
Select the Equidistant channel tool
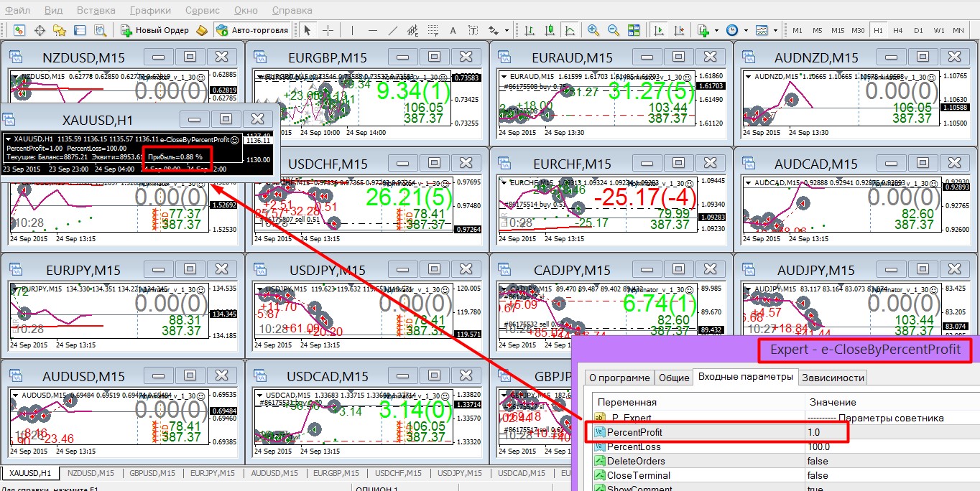pyautogui.click(x=413, y=30)
